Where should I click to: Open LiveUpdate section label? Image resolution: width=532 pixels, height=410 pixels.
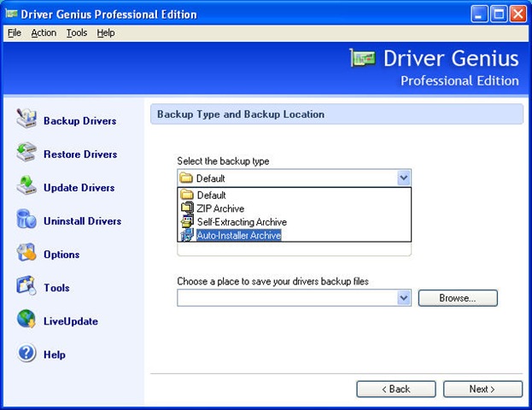click(71, 321)
